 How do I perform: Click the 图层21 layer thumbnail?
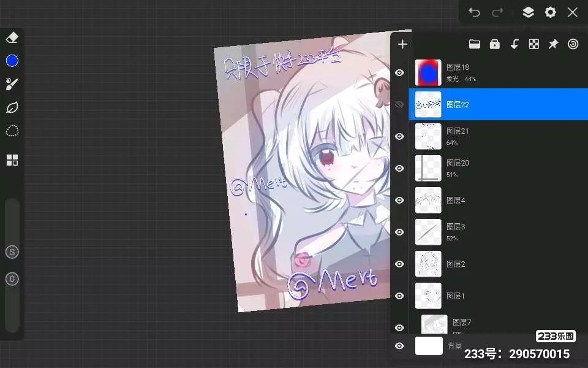click(x=428, y=136)
